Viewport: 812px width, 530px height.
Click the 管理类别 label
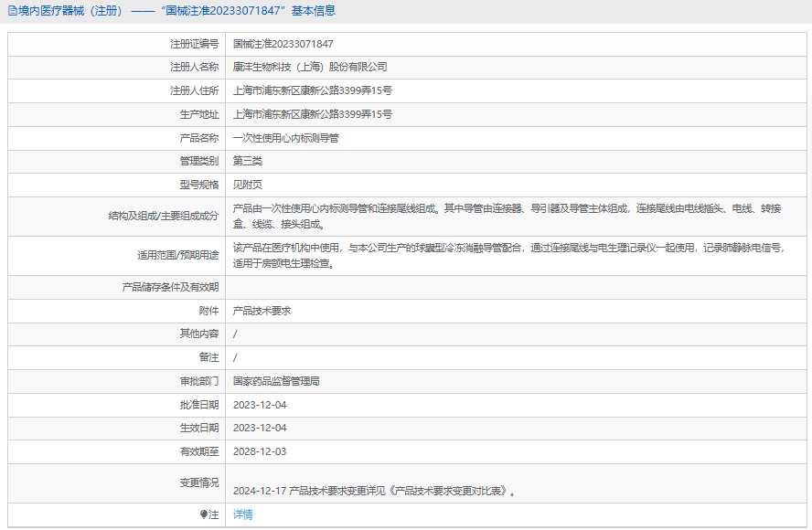coord(199,161)
